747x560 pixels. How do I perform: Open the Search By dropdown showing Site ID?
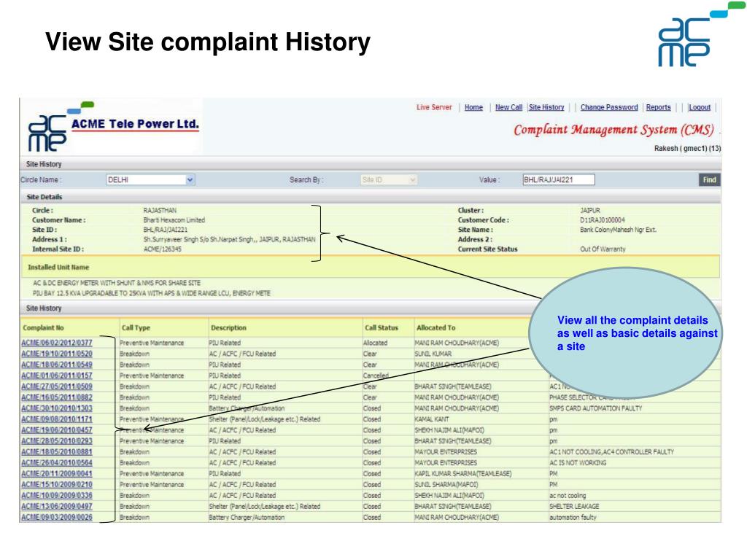point(389,180)
